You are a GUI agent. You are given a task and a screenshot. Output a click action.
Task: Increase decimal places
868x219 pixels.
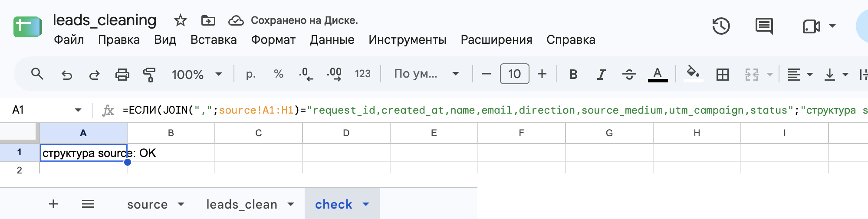(x=334, y=74)
